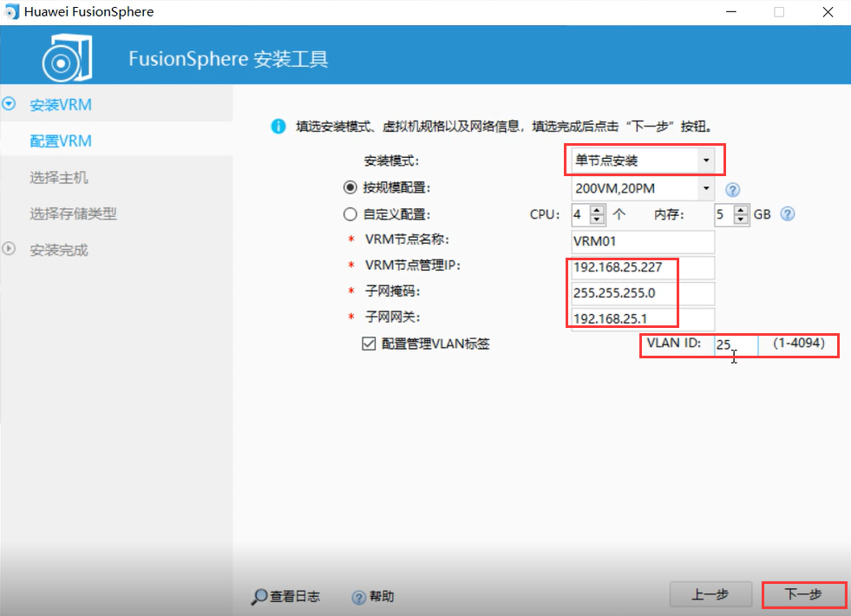851x616 pixels.
Task: Click the 子网网关 field 192.168.25.1
Action: [643, 318]
